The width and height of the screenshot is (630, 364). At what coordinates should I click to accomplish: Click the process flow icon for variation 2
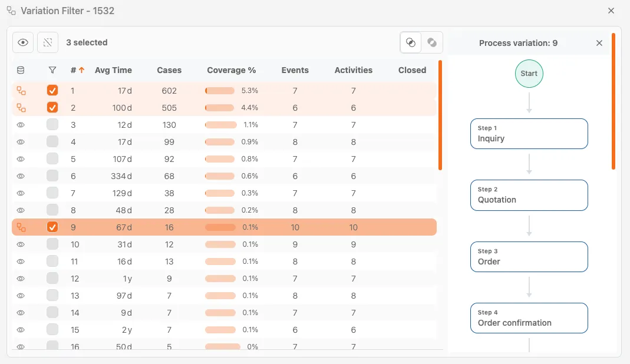tap(21, 108)
